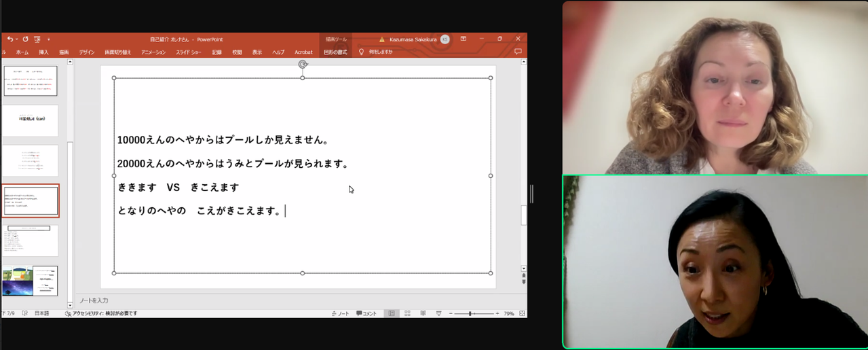Click アクセシビリティ: 検討が必要です status
This screenshot has height=350, width=868.
(101, 313)
